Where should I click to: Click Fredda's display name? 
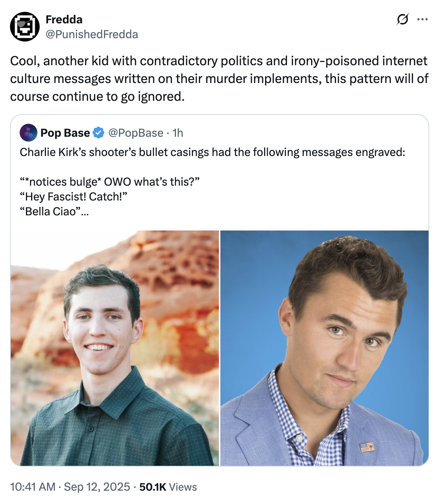click(63, 20)
